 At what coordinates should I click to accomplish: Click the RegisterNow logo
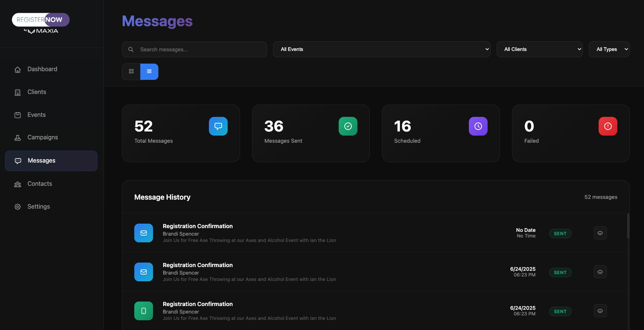click(41, 23)
